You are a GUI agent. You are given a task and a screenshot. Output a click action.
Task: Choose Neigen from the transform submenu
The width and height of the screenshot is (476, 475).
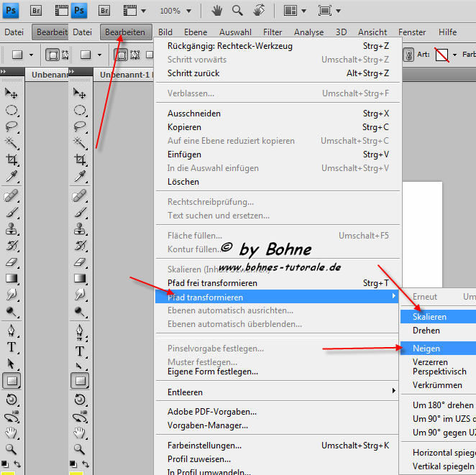[x=426, y=348]
